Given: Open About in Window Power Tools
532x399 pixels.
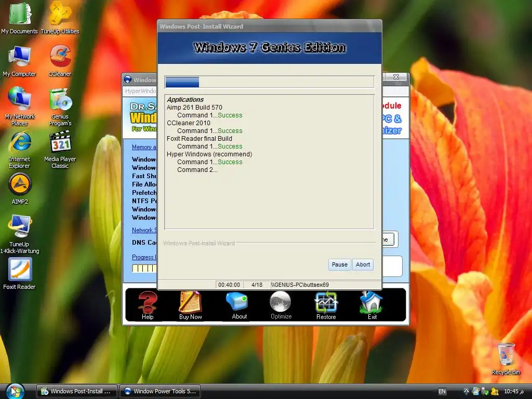Looking at the screenshot, I should point(239,305).
